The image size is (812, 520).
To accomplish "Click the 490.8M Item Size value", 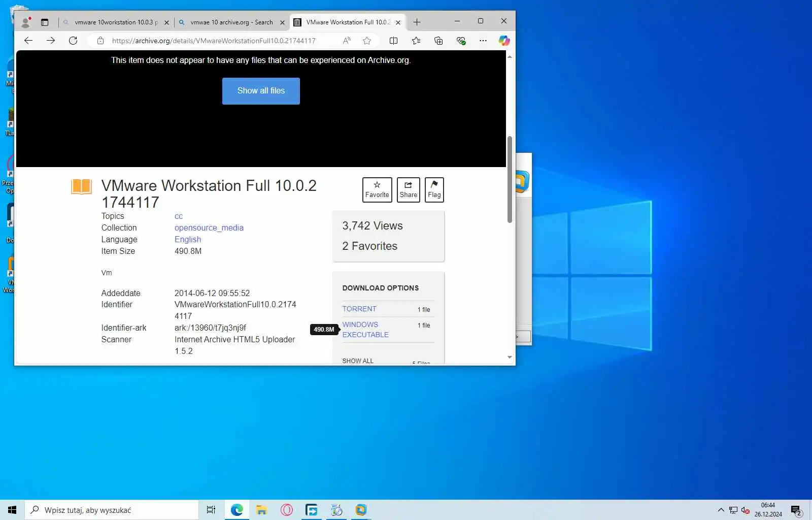I will coord(188,251).
